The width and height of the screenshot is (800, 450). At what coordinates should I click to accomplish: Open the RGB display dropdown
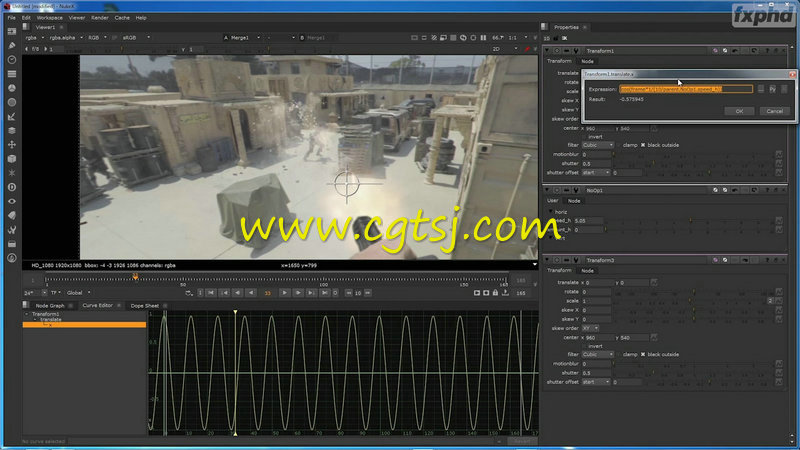(97, 38)
